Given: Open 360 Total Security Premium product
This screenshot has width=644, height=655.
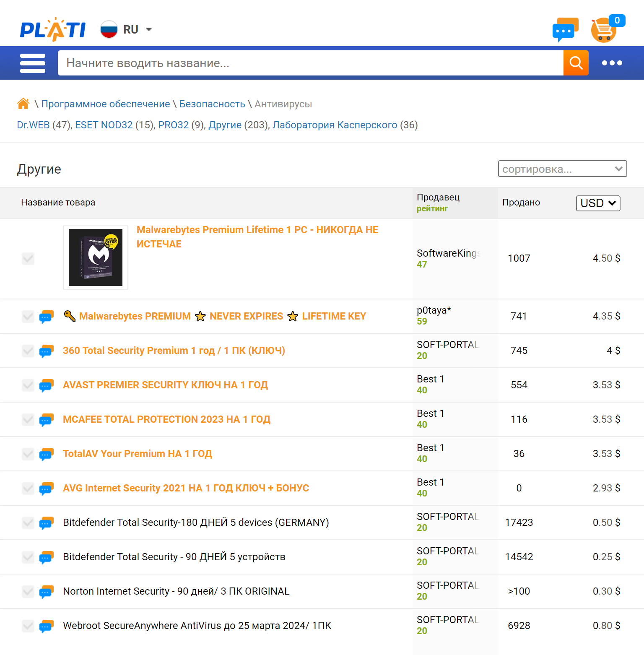Looking at the screenshot, I should pos(174,351).
